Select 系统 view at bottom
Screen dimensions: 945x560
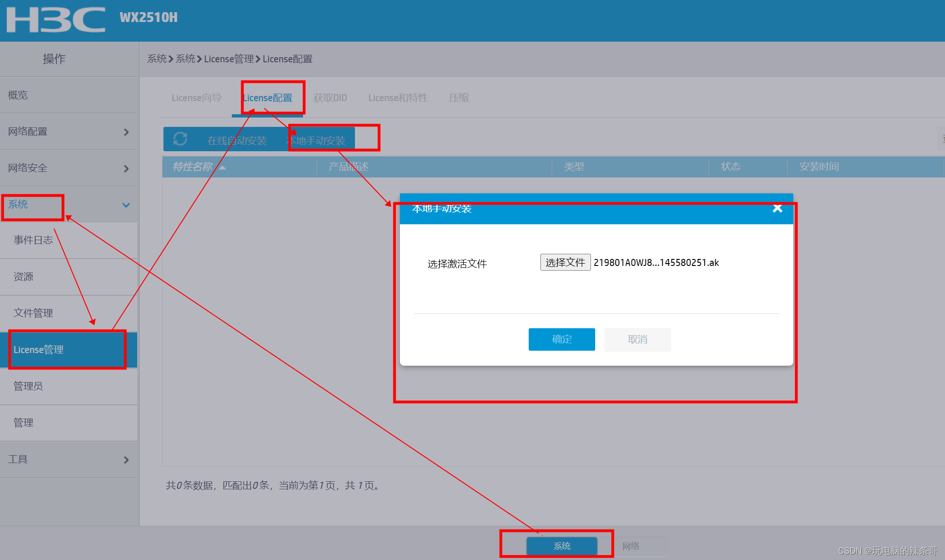click(562, 546)
